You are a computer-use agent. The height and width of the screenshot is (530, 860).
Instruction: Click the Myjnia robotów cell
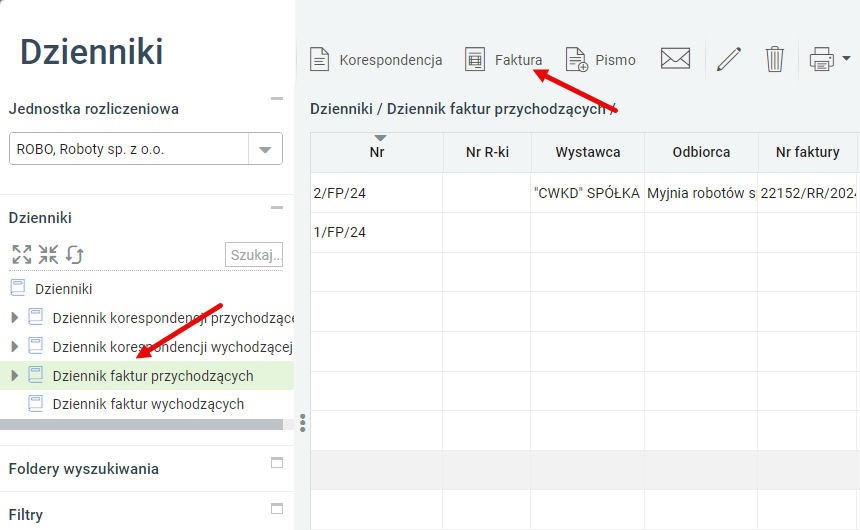701,193
